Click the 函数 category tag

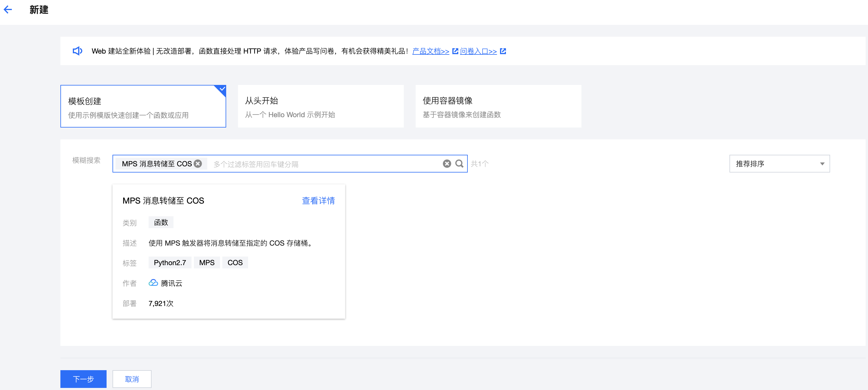[x=161, y=222]
